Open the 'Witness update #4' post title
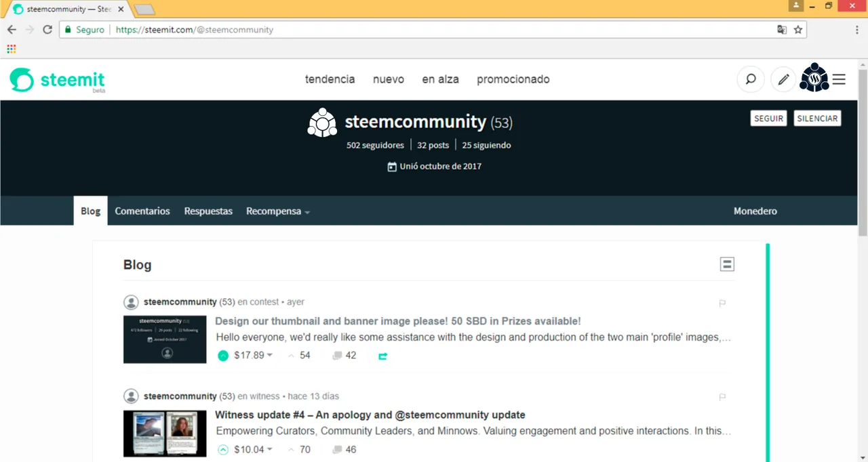This screenshot has width=868, height=462. coord(370,415)
